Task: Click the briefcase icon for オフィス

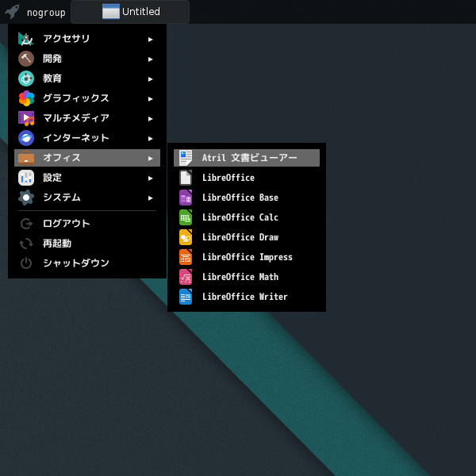Action: [x=26, y=158]
